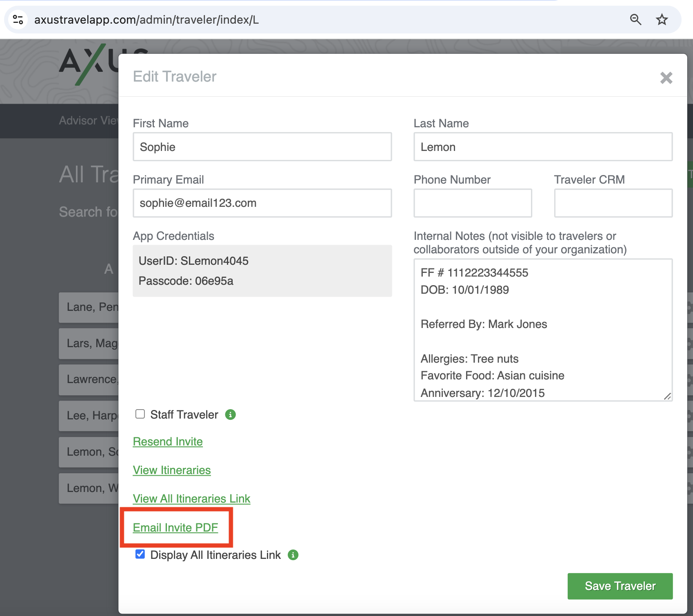Select the Lee traveler row in background list
The height and width of the screenshot is (616, 693).
pyautogui.click(x=89, y=416)
